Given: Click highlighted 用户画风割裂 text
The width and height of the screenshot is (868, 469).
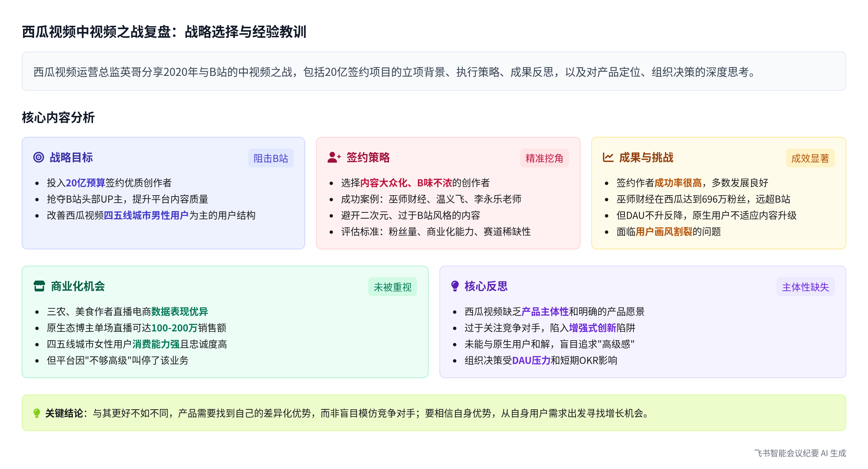Looking at the screenshot, I should click(664, 231).
